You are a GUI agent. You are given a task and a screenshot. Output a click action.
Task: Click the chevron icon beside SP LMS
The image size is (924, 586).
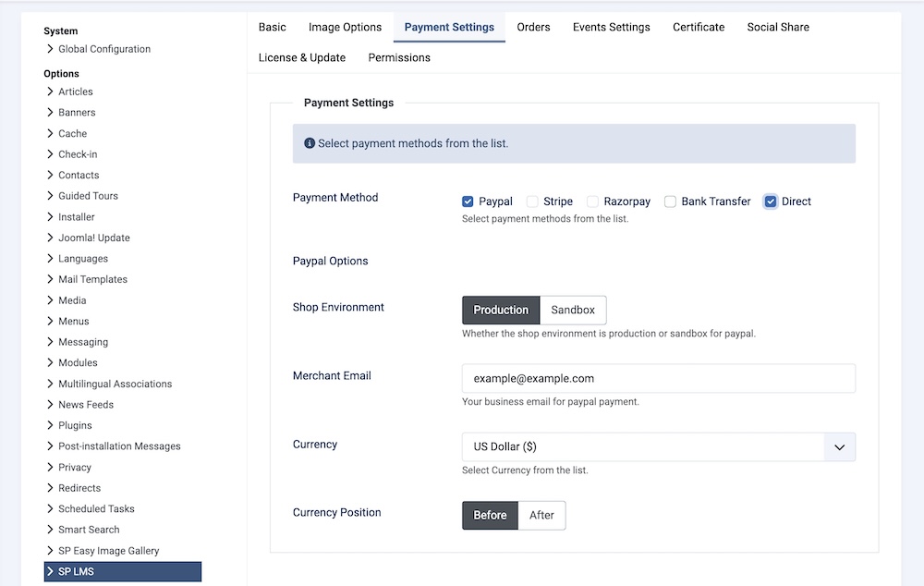(x=50, y=571)
